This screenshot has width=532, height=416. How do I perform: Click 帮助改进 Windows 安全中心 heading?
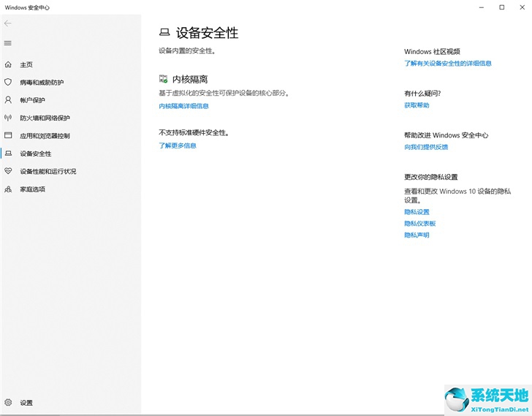(x=446, y=135)
